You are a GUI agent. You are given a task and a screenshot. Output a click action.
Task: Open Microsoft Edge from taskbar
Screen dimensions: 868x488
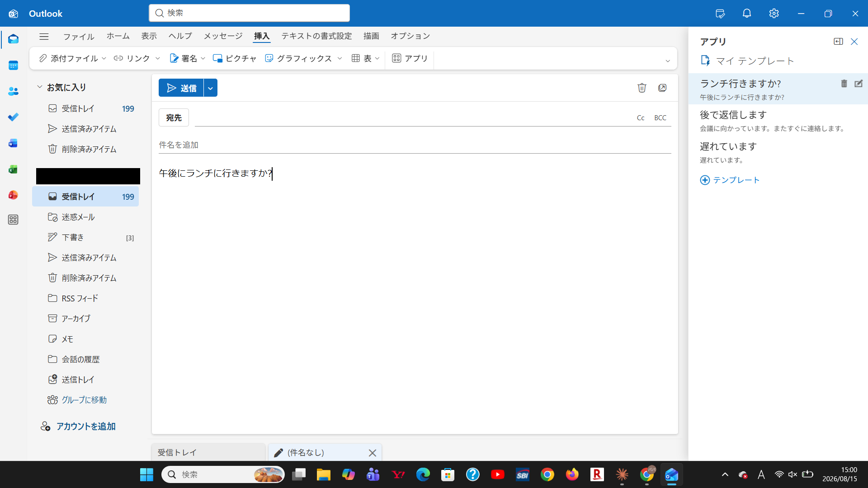click(x=423, y=474)
